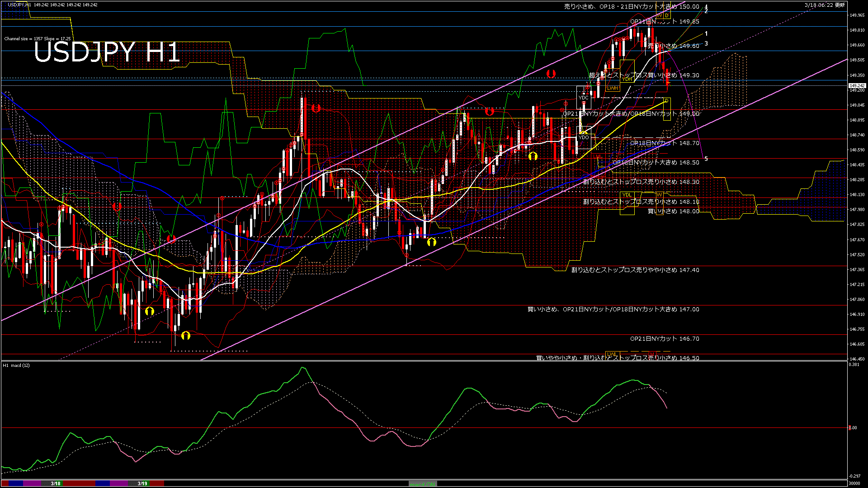This screenshot has width=868, height=488.
Task: Click the OP21日NYカット 146.70 label
Action: (665, 338)
